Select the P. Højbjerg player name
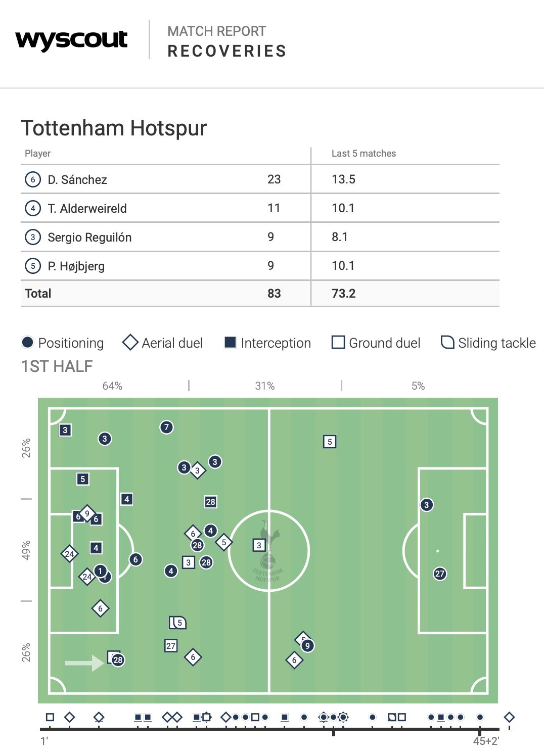The image size is (544, 756). pyautogui.click(x=76, y=266)
